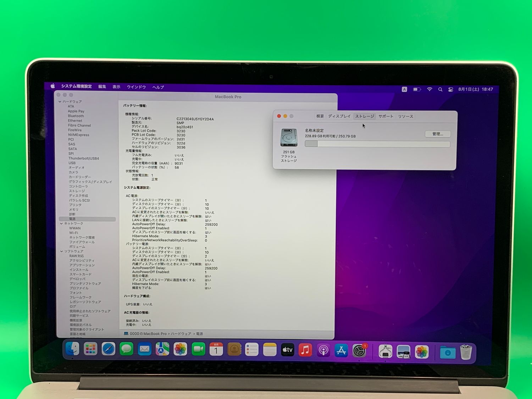Open Finder from the Dock
The image size is (532, 399).
pyautogui.click(x=73, y=349)
